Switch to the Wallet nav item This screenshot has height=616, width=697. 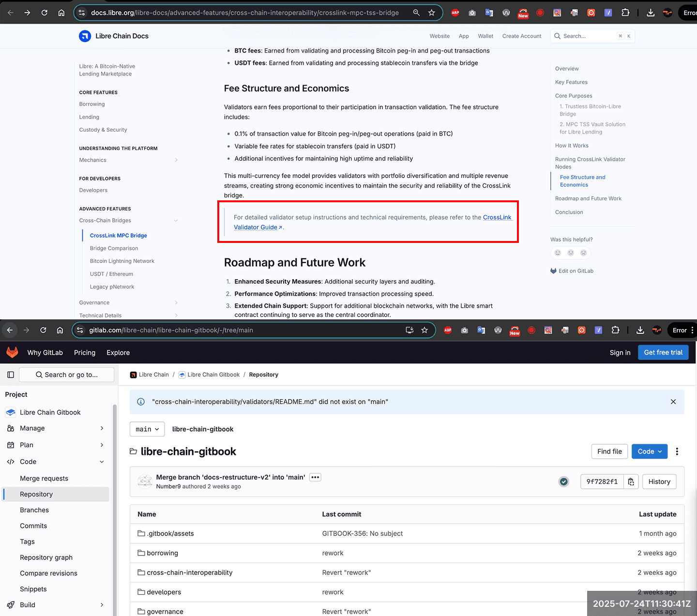485,36
